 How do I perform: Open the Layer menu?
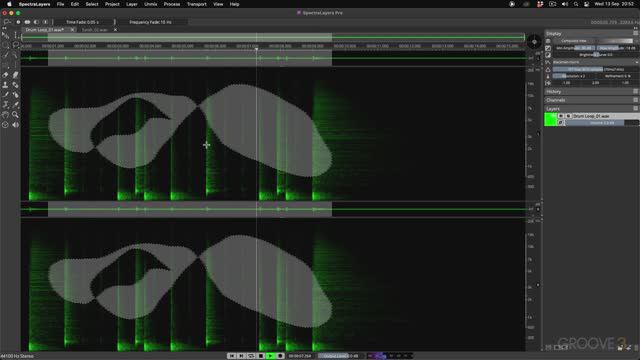[x=131, y=4]
